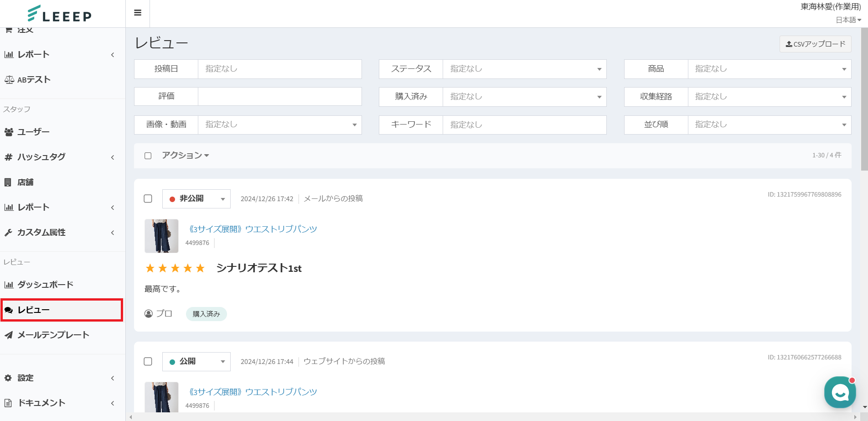Click the vertical page scrollbar
Image resolution: width=868 pixels, height=421 pixels.
pyautogui.click(x=864, y=99)
